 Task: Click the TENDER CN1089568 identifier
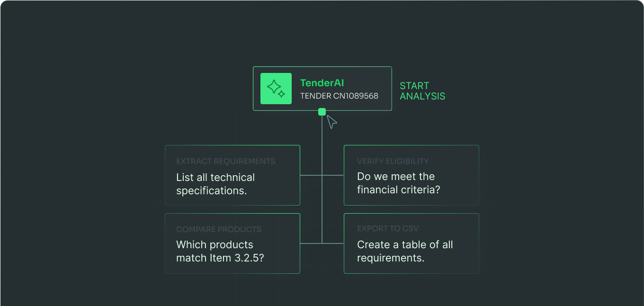[339, 96]
